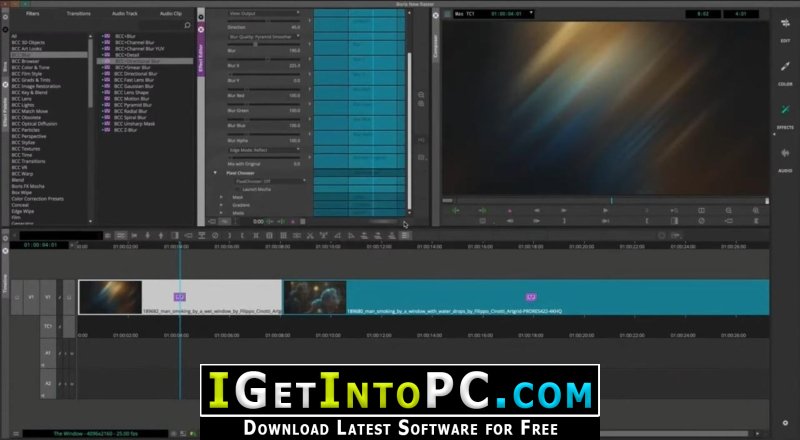Toggle the A1 audio track selector

(x=48, y=353)
